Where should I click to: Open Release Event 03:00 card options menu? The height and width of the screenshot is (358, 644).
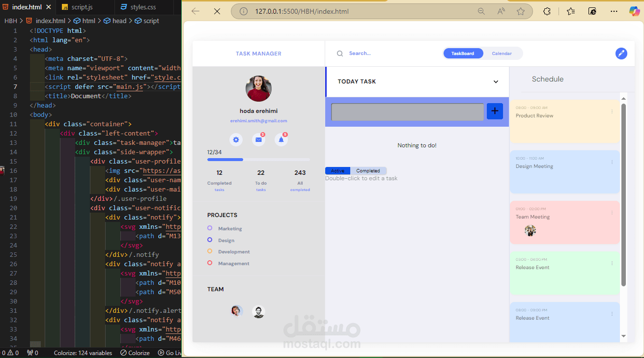[x=612, y=263]
